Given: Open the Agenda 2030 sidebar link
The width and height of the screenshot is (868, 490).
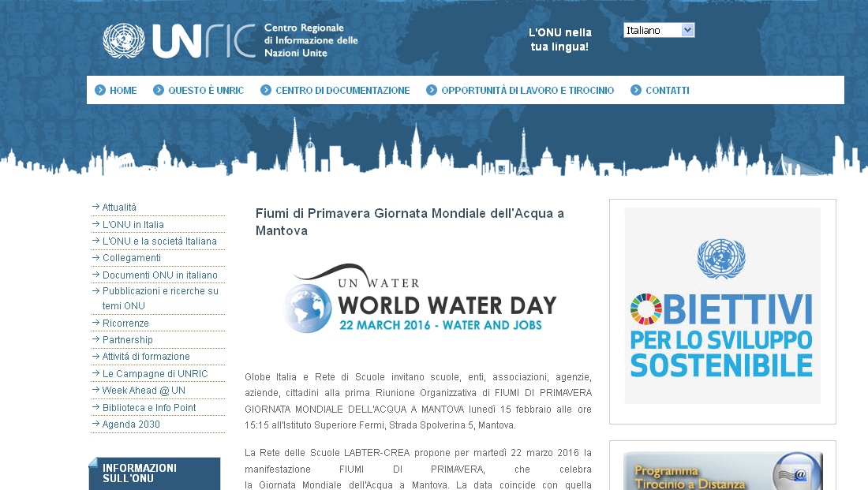Looking at the screenshot, I should tap(131, 425).
